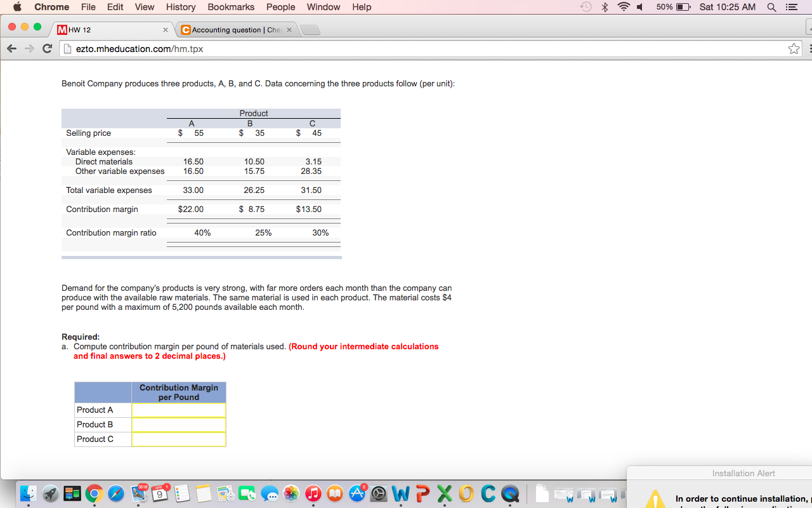This screenshot has height=508, width=812.
Task: Open the Messages app in the dock
Action: point(269,494)
